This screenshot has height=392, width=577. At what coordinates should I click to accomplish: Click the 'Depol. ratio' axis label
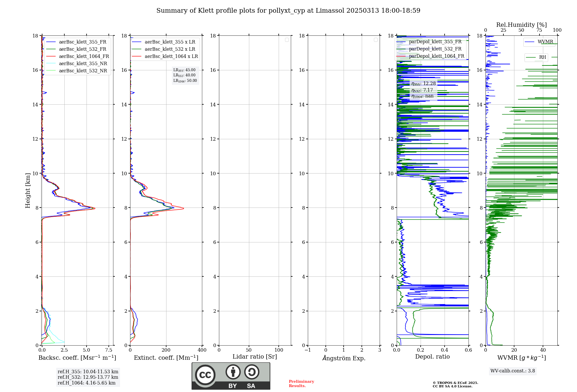point(432,357)
